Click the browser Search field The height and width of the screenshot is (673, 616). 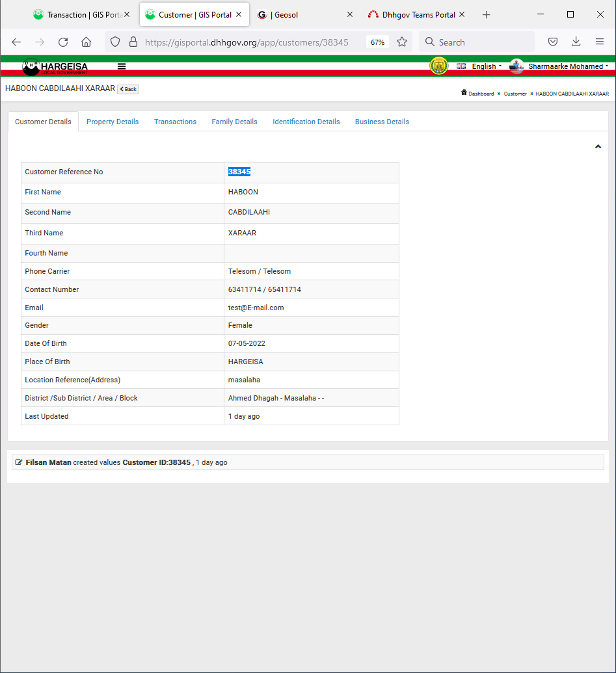coord(477,42)
